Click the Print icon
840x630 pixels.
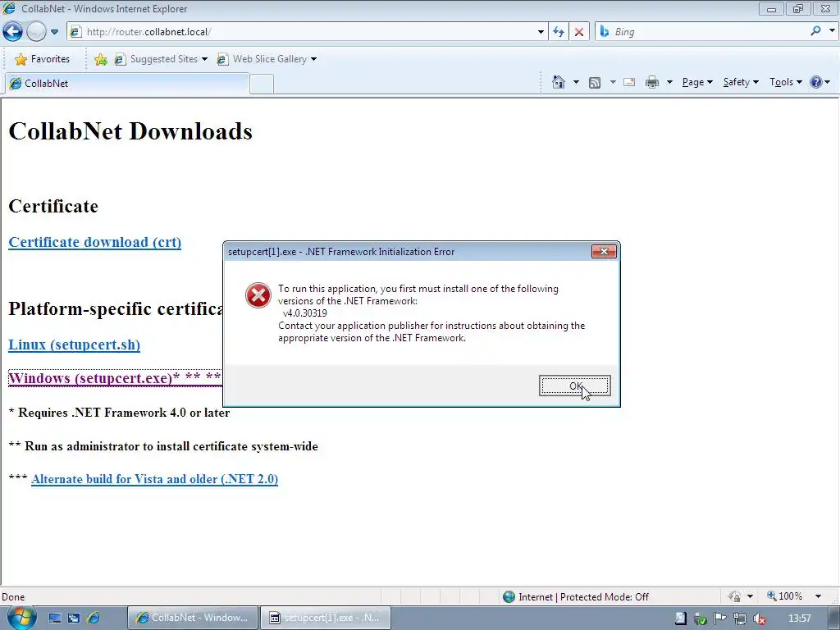[x=652, y=82]
